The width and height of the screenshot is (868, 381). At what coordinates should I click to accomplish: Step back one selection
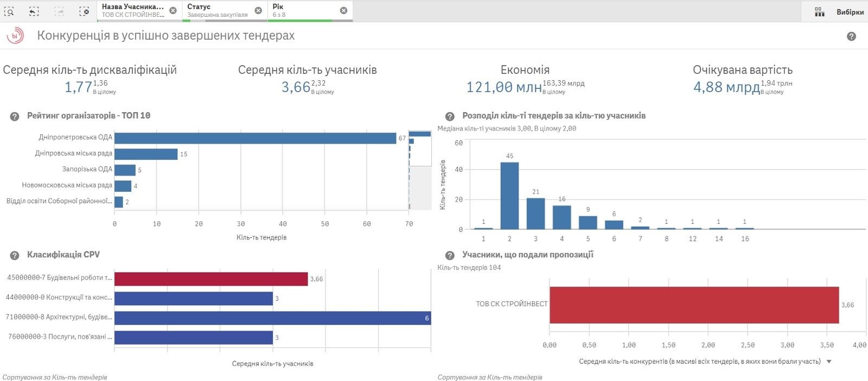click(x=34, y=11)
